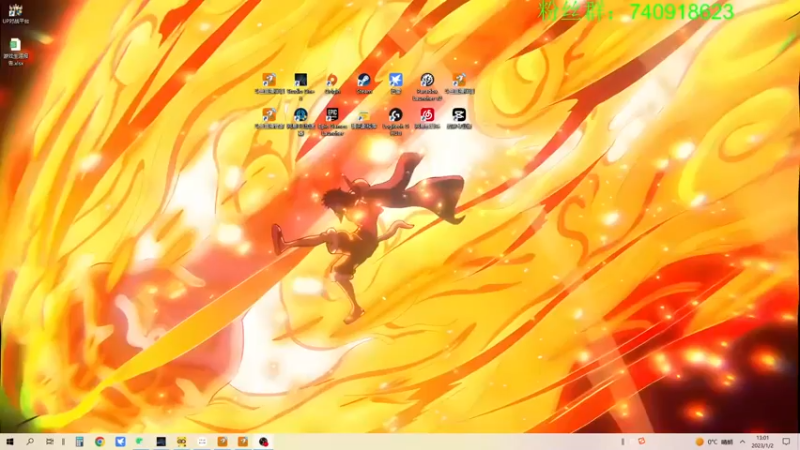Viewport: 800px width, 450px height.
Task: Open the Steam desktop shortcut
Action: 364,83
